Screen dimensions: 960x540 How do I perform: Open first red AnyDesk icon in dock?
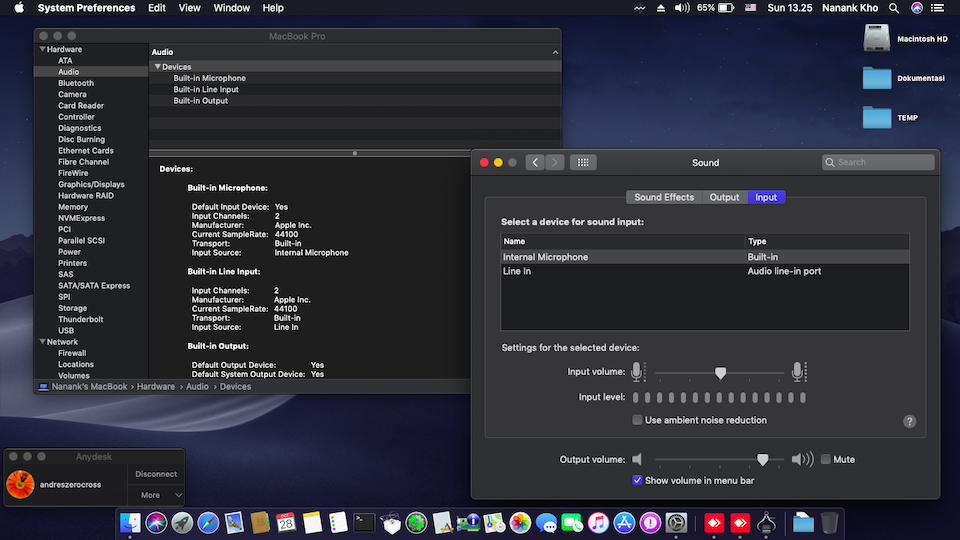(714, 523)
